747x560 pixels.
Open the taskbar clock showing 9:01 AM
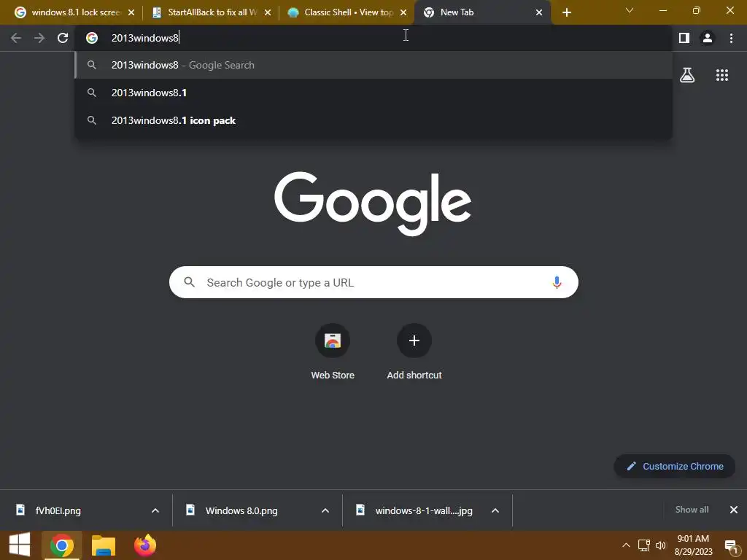[693, 545]
